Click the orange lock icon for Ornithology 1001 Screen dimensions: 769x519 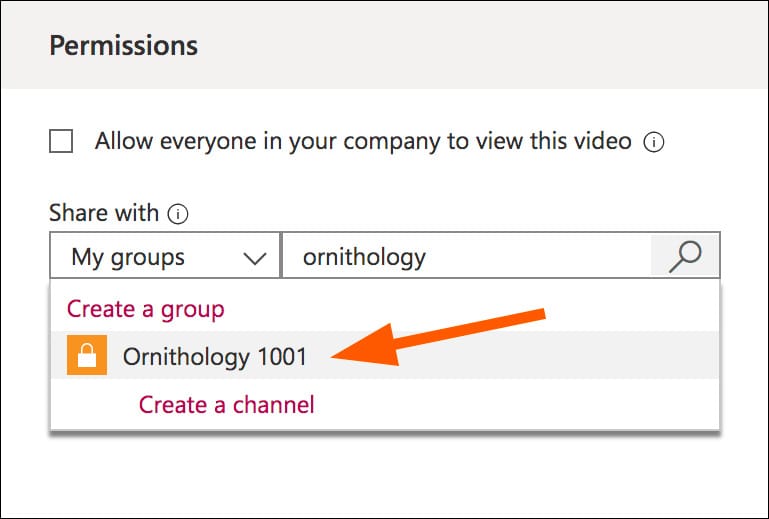(86, 357)
